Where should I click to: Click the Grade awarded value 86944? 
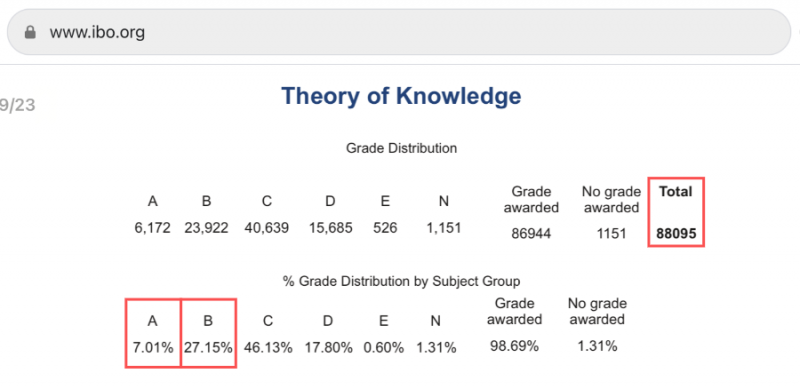click(x=531, y=234)
